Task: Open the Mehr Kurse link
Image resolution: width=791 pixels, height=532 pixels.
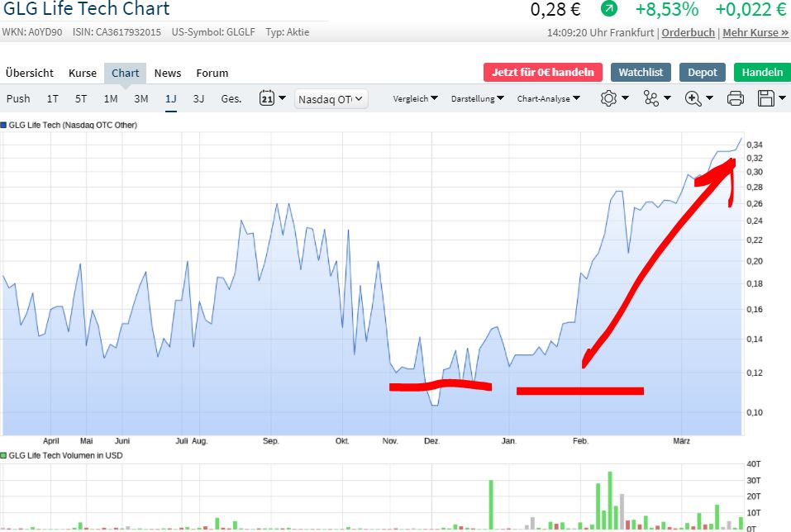Action: coord(755,32)
